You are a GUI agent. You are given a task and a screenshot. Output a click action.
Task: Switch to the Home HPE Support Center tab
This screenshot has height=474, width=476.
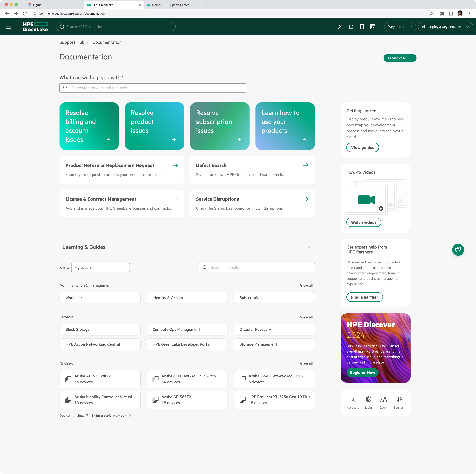pyautogui.click(x=170, y=5)
